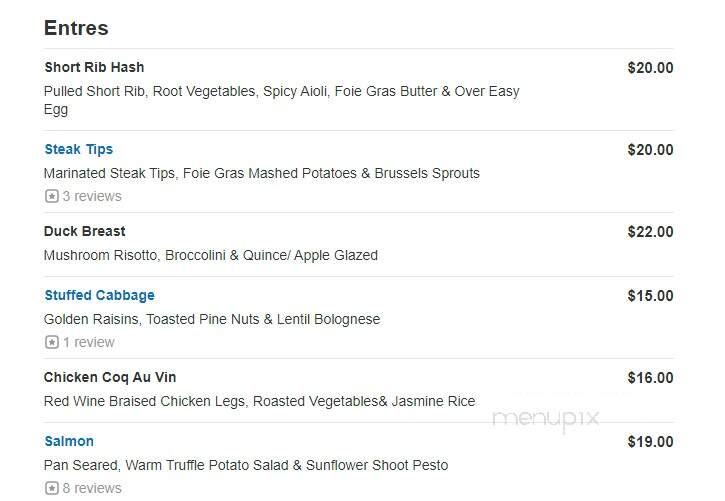Click the Mushroom Risotto description text
Viewport: 725px width, 501px height.
tap(211, 256)
